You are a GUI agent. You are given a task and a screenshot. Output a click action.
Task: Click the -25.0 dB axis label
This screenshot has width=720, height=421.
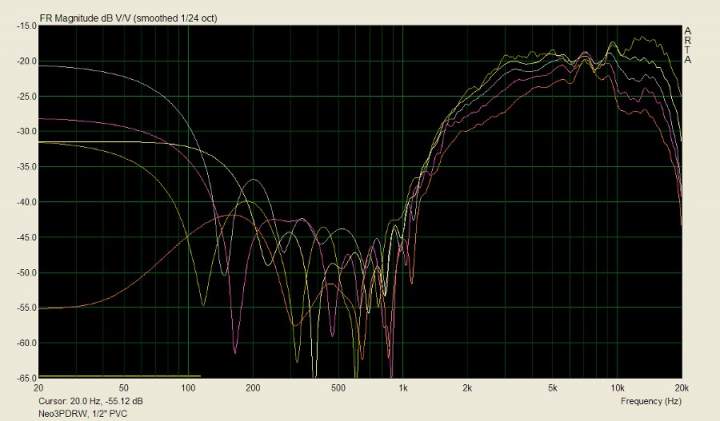coord(27,96)
